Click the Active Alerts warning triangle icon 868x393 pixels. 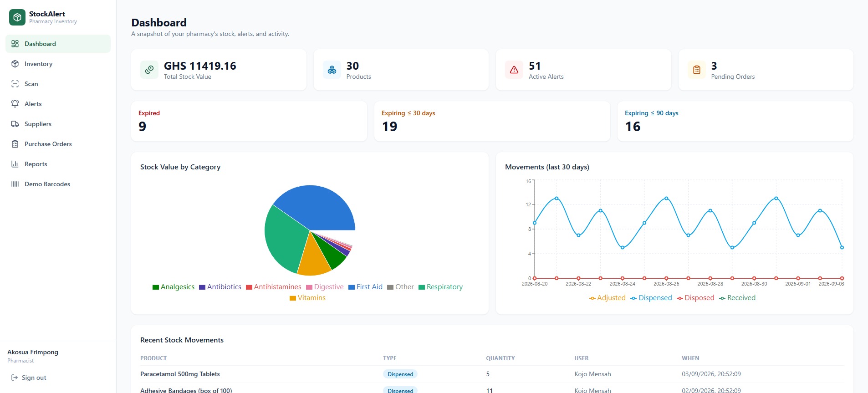[x=514, y=70]
